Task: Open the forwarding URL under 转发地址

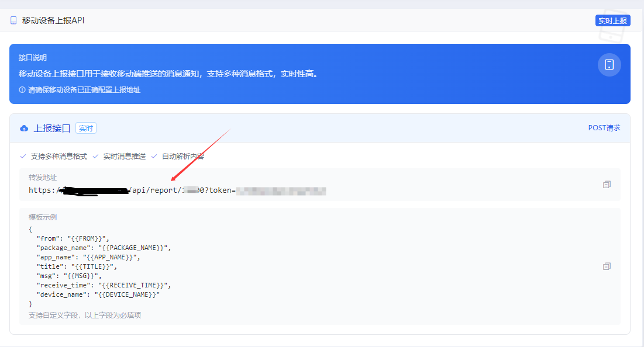Action: pyautogui.click(x=175, y=190)
